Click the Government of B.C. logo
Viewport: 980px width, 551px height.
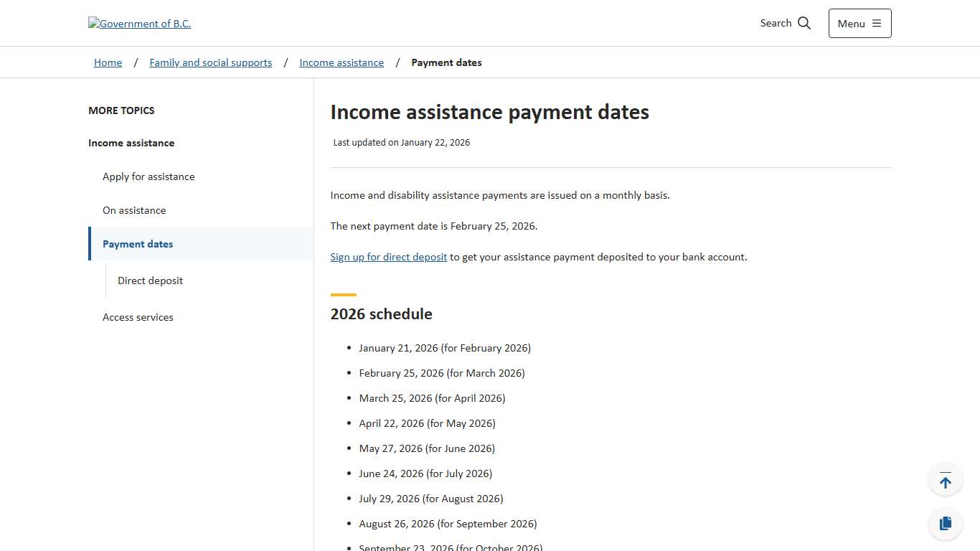(x=139, y=23)
